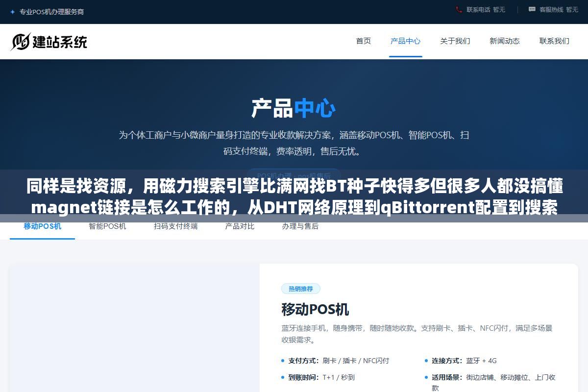Click the red phone icon for 联系电话
Image resolution: width=588 pixels, height=392 pixels.
coord(459,9)
